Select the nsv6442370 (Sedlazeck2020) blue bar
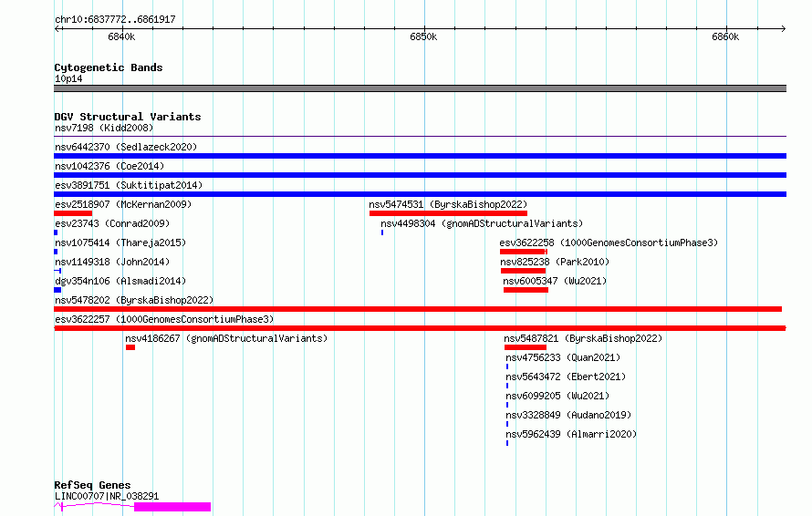The height and width of the screenshot is (516, 812). click(420, 156)
